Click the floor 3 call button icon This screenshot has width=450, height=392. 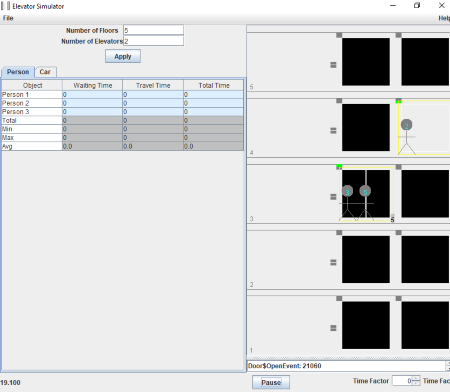point(333,197)
